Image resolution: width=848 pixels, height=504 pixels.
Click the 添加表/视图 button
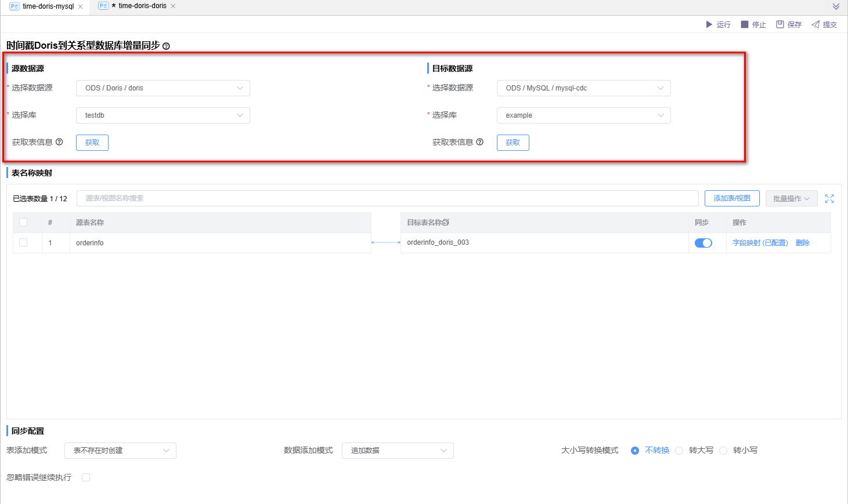(x=732, y=198)
